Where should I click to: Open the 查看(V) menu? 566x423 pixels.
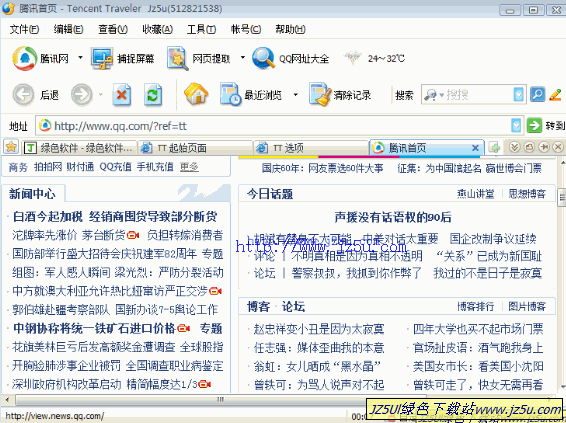coord(113,29)
